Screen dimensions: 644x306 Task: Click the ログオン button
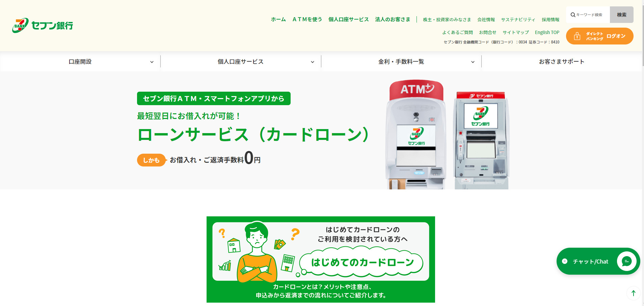tap(617, 36)
